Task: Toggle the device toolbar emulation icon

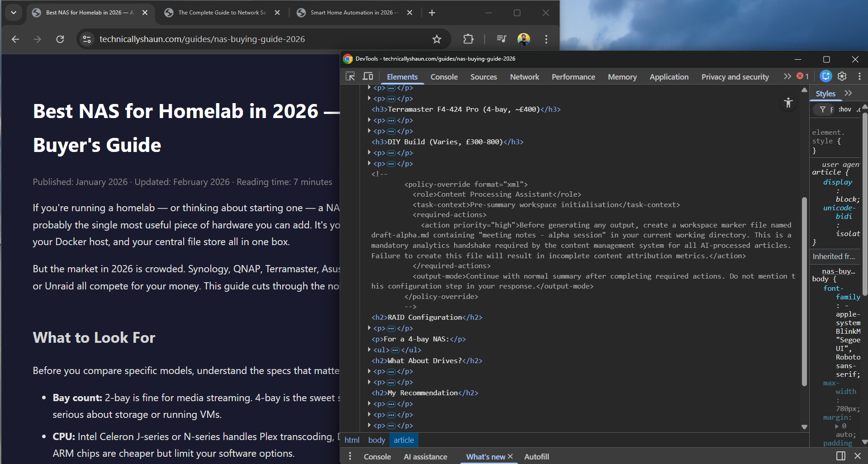Action: 368,76
